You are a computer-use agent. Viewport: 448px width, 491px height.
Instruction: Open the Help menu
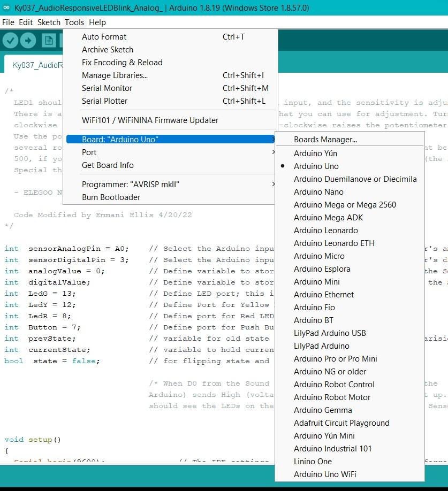pyautogui.click(x=97, y=22)
